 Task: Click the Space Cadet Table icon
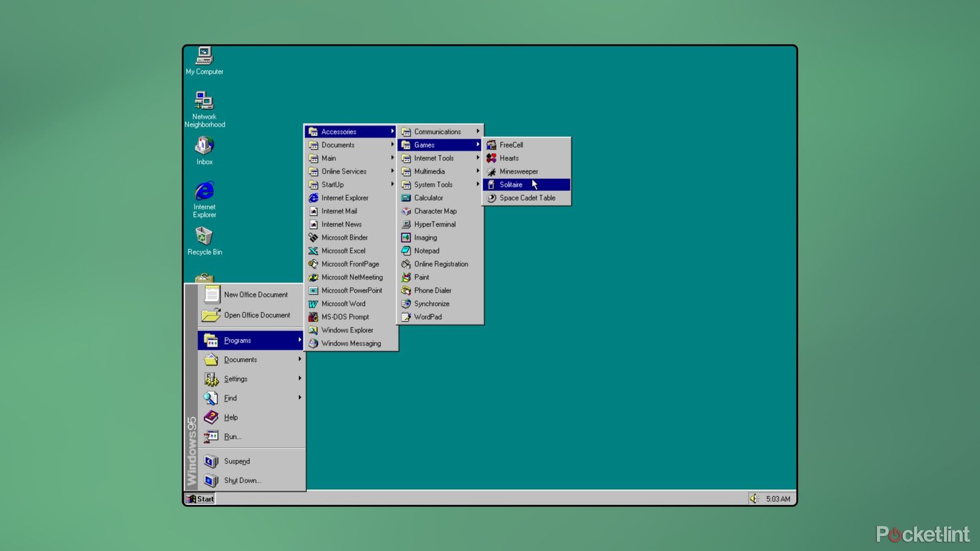coord(491,198)
